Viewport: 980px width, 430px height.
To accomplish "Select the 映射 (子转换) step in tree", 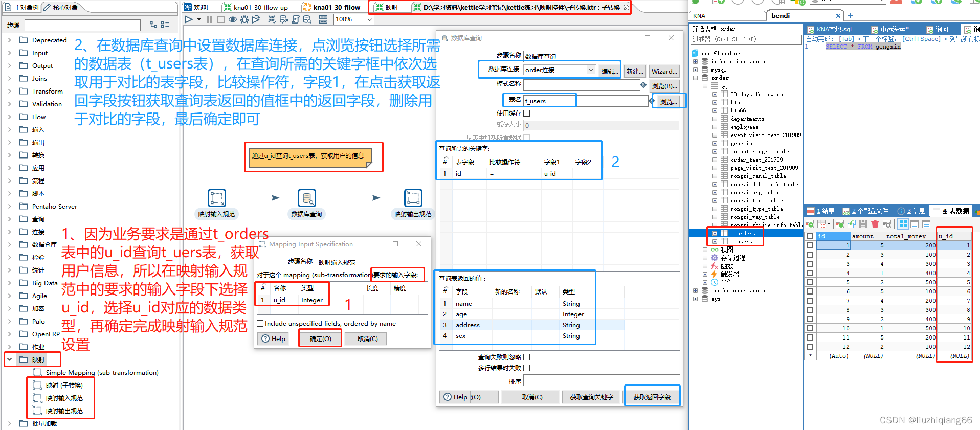I will [x=64, y=385].
